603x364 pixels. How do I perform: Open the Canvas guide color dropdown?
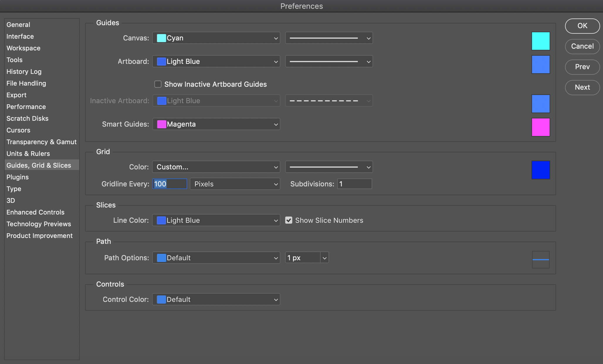coord(216,38)
